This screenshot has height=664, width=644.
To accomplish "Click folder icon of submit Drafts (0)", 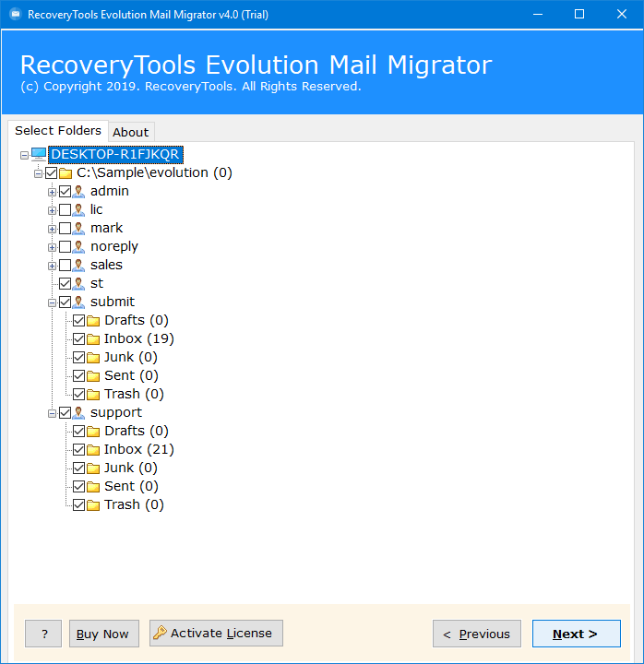I will (x=93, y=321).
